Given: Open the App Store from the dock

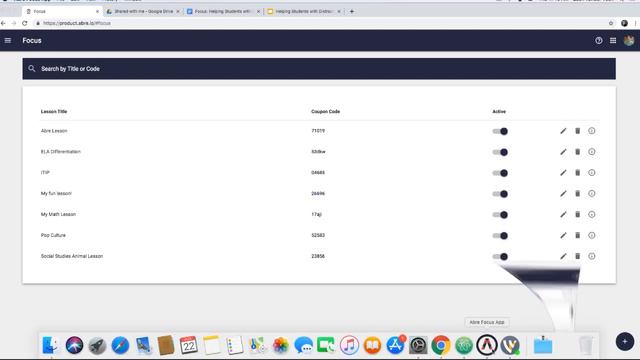Looking at the screenshot, I should coord(395,345).
